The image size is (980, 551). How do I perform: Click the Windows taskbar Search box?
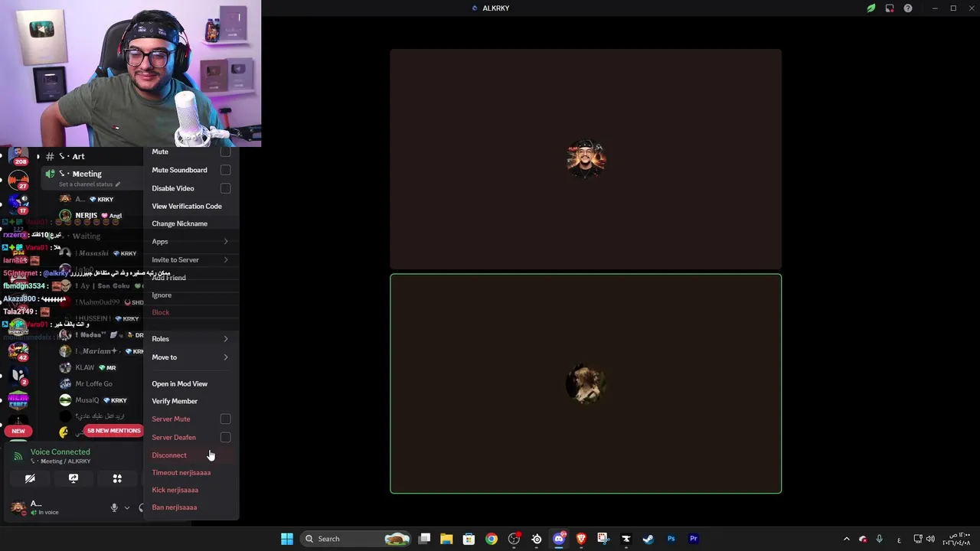pyautogui.click(x=356, y=539)
